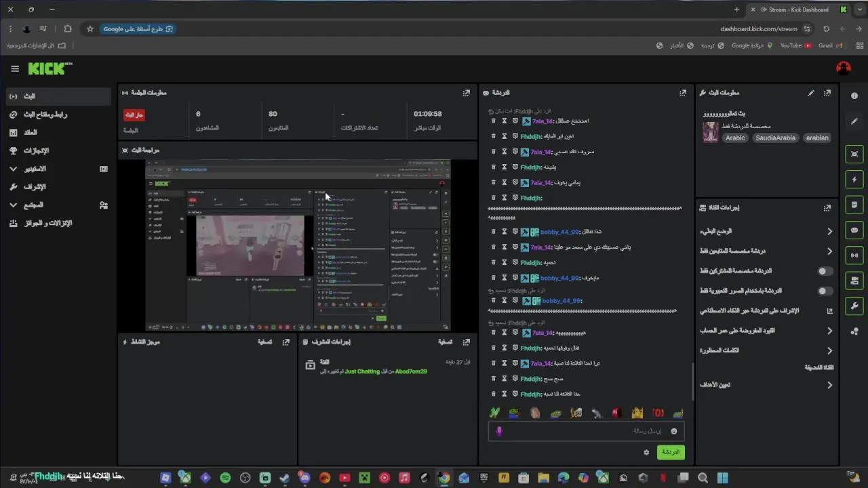Image resolution: width=868 pixels, height=488 pixels.
Task: Open the hamburger menu beside the Kick logo
Action: coord(15,68)
